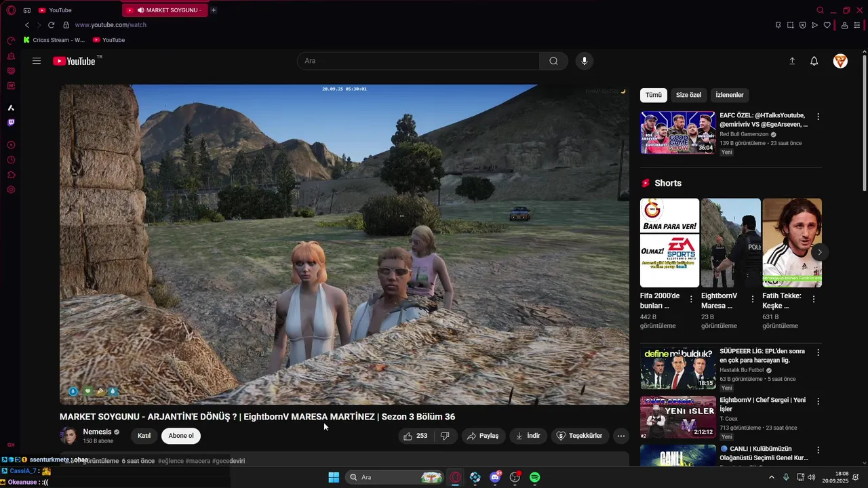Viewport: 868px width, 488px height.
Task: Open YouTube notifications bell
Action: point(814,61)
